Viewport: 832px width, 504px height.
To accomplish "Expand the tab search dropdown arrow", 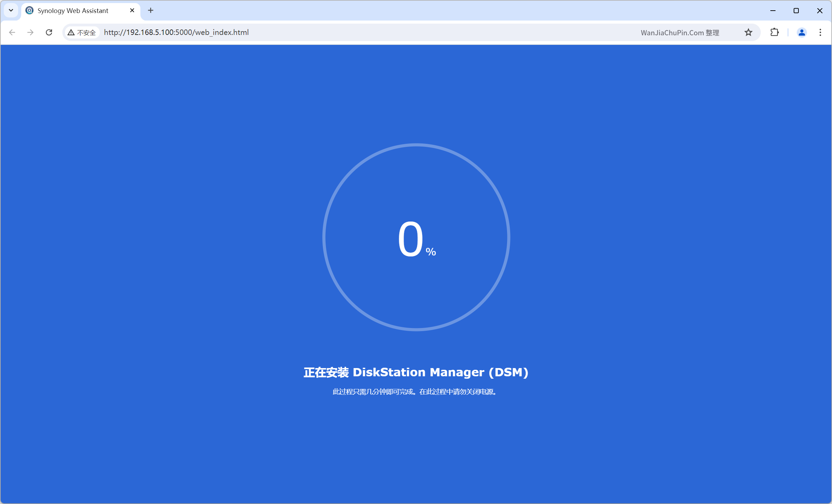I will [11, 10].
